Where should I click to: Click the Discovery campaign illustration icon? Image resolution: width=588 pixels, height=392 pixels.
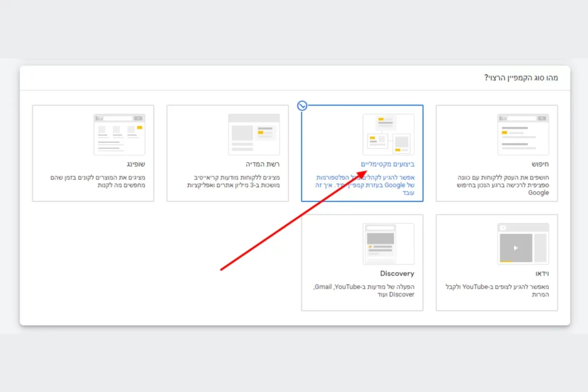coord(388,243)
